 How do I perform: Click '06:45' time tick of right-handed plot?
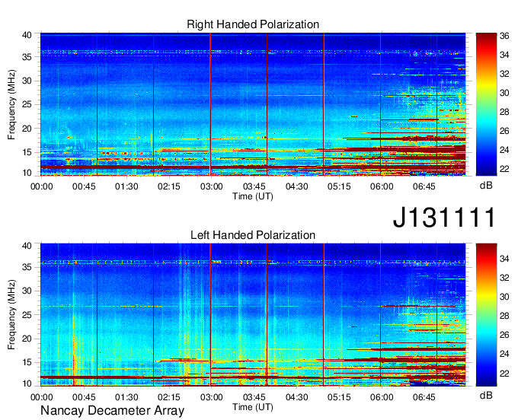[x=424, y=186]
